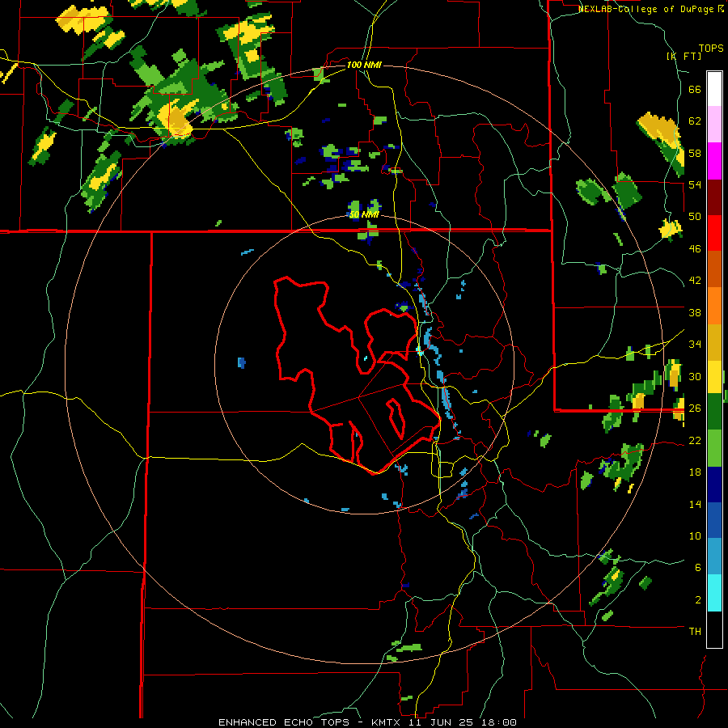
Task: Select the light pink legend color band
Action: (x=714, y=125)
